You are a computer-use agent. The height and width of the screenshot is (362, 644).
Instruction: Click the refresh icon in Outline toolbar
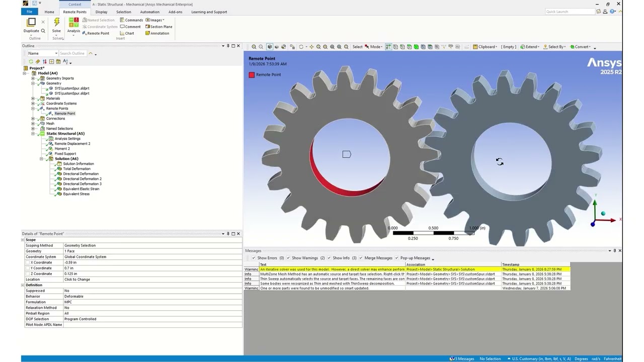click(x=31, y=61)
